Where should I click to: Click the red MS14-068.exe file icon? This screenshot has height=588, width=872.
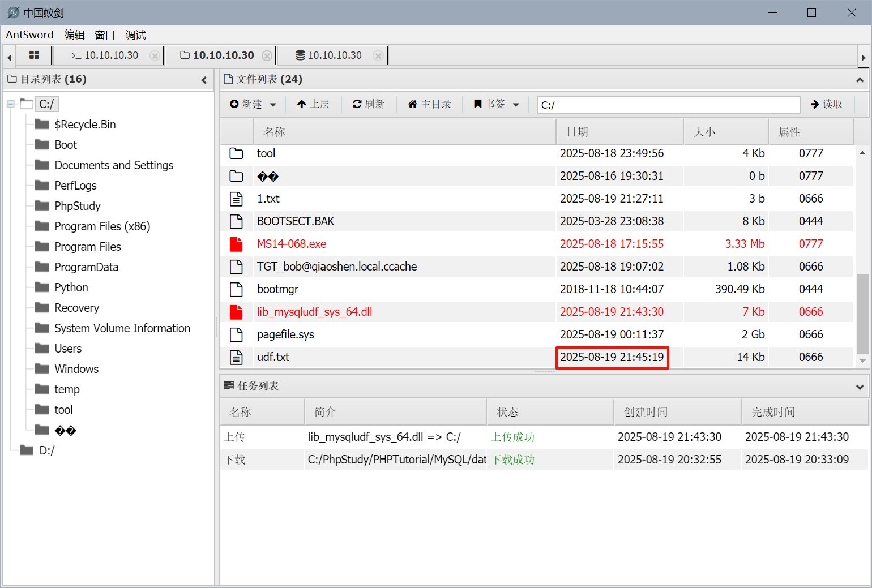pos(236,244)
